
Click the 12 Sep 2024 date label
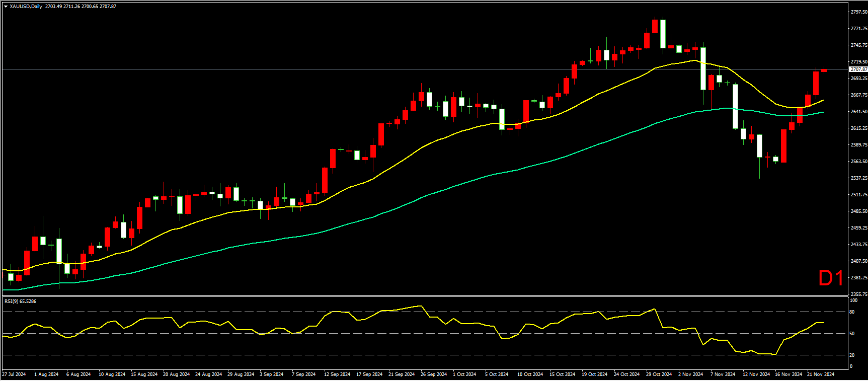337,374
